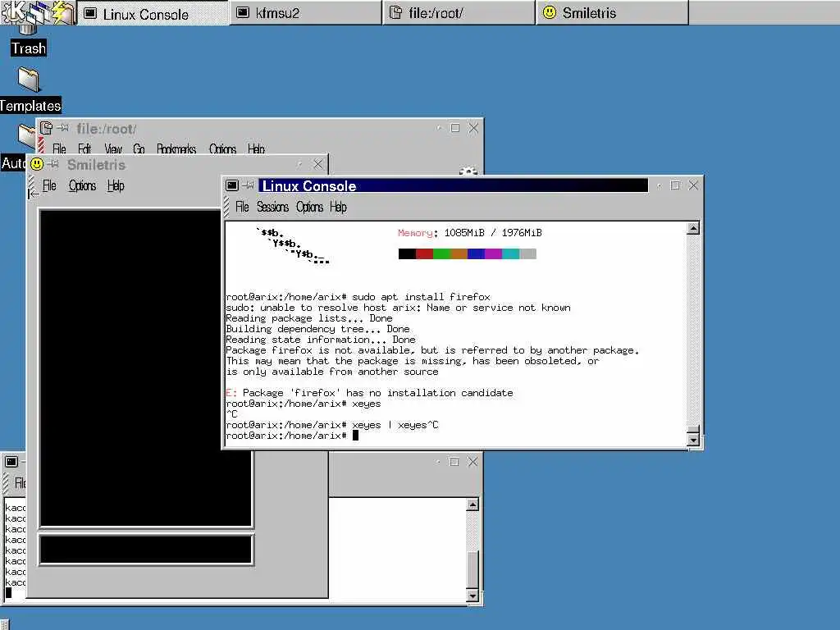Click the red striped handle in file:/root/ menubar
This screenshot has width=840, height=630.
pos(41,144)
